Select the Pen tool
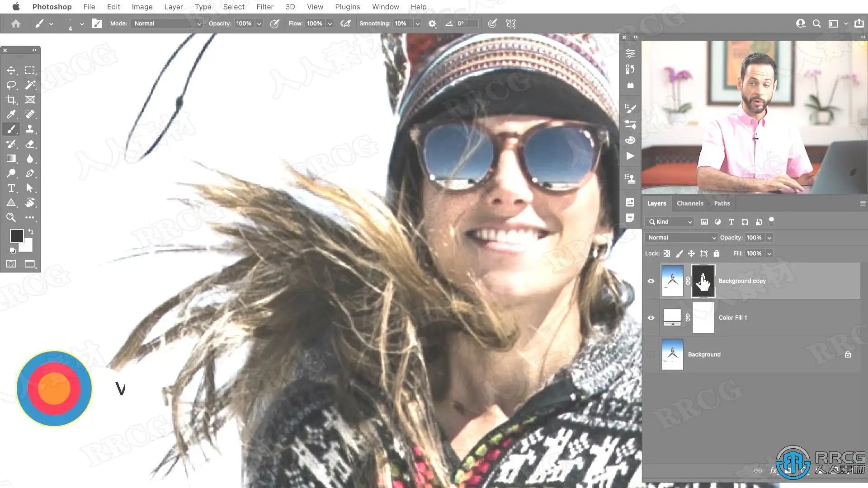The width and height of the screenshot is (868, 488). point(30,173)
